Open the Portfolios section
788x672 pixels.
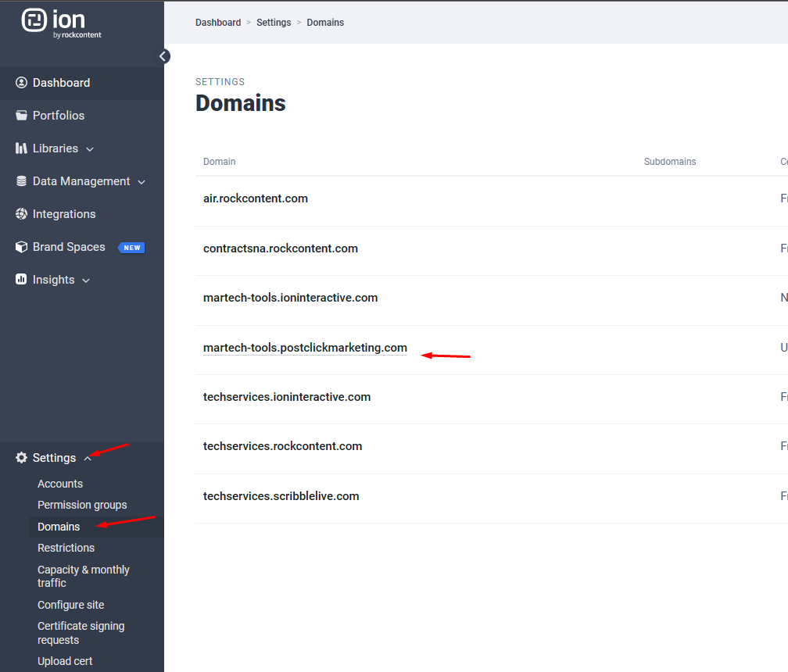point(59,116)
